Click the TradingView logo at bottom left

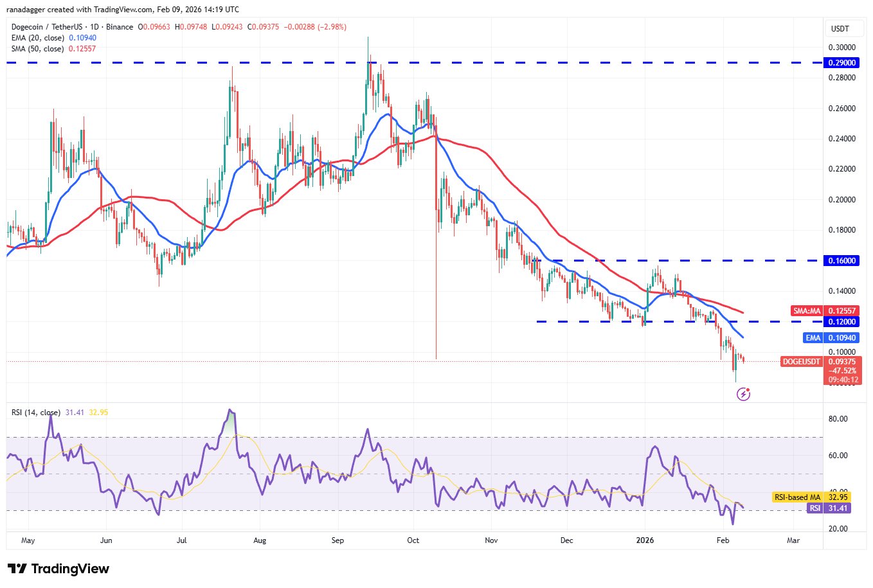[x=59, y=569]
